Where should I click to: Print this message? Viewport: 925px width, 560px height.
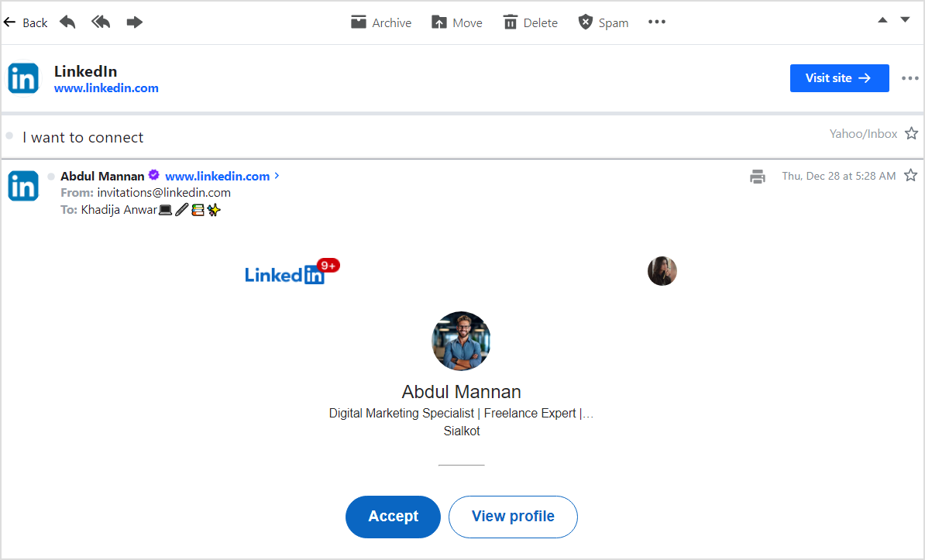pyautogui.click(x=758, y=176)
